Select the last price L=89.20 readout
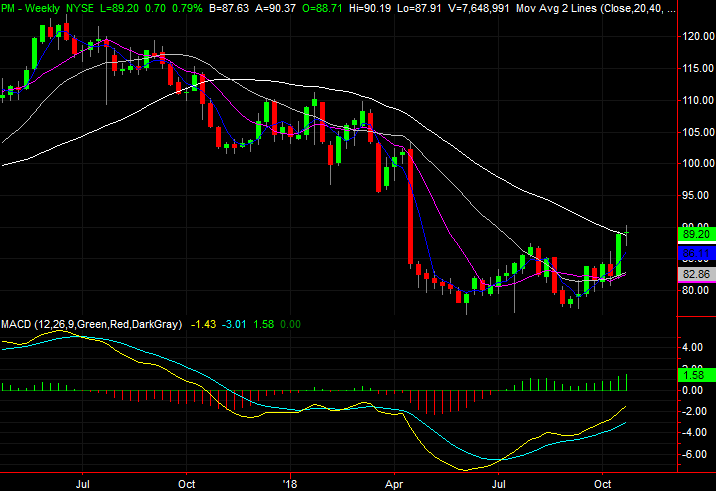This screenshot has height=491, width=716. tap(105, 7)
